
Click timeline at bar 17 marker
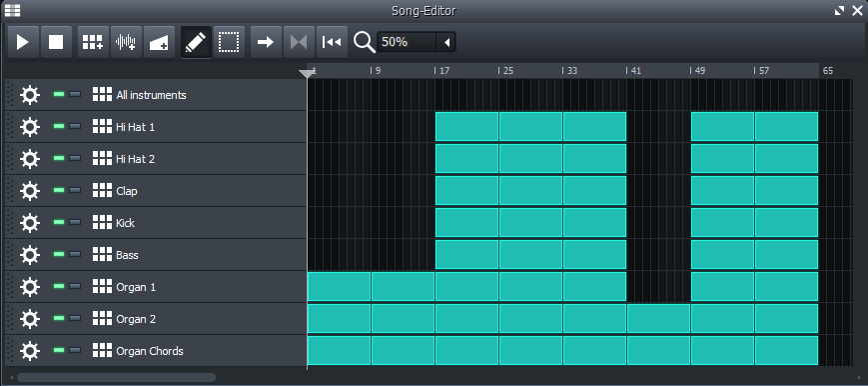pyautogui.click(x=441, y=71)
